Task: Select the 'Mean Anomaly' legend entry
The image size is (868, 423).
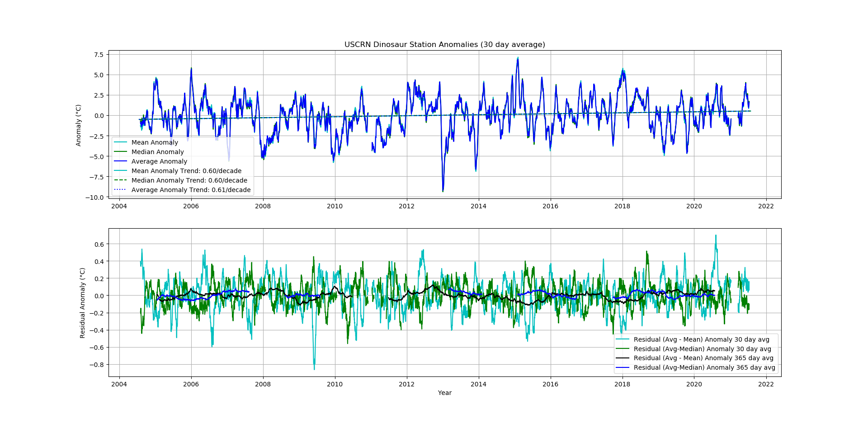Action: point(155,142)
